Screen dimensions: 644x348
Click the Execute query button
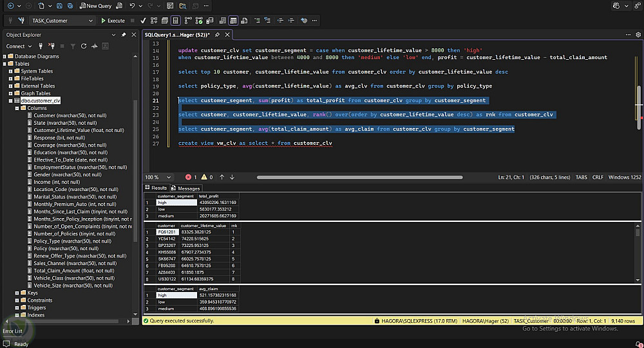113,21
